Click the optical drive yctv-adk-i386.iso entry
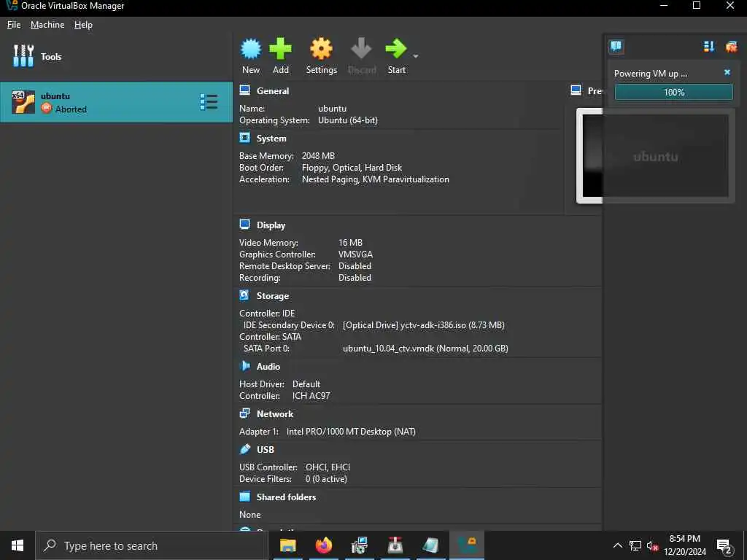 [424, 324]
